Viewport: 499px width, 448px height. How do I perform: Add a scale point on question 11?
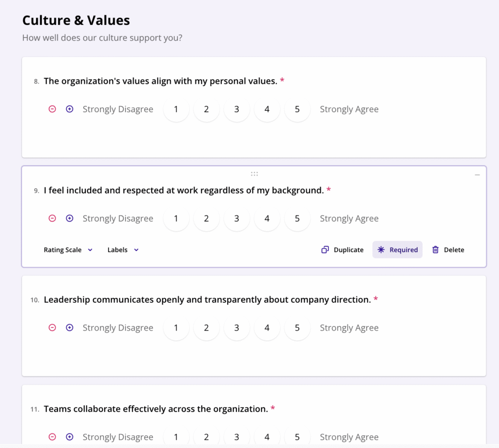click(x=70, y=437)
